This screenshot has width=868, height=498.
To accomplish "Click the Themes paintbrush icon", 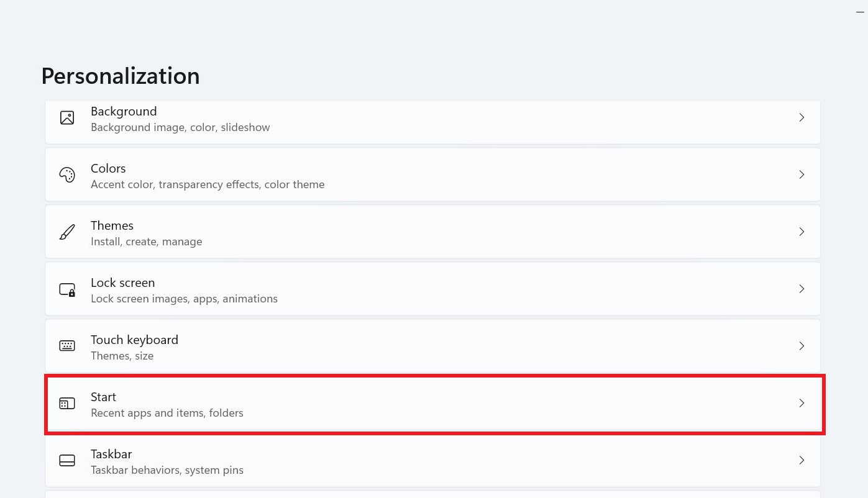I will point(67,232).
